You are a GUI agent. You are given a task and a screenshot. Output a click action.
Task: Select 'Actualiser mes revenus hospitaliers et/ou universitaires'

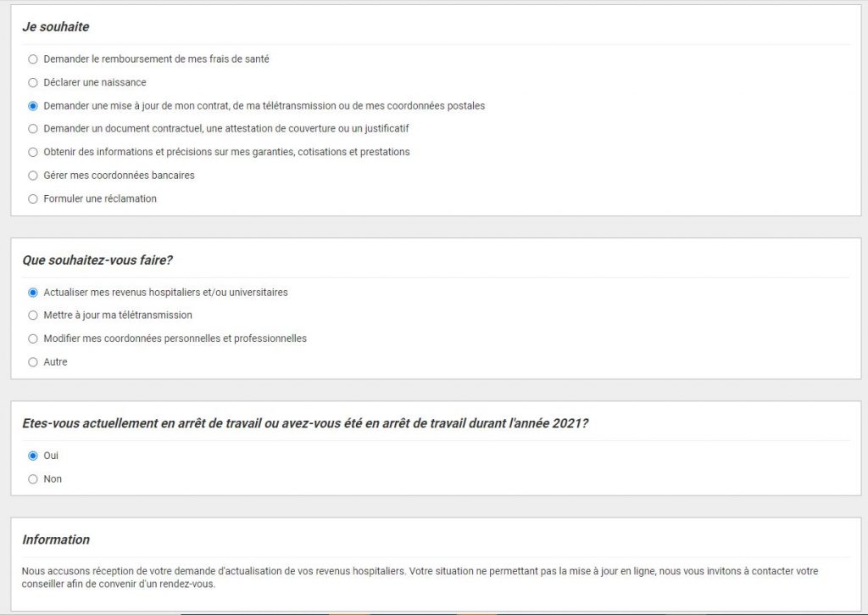33,293
